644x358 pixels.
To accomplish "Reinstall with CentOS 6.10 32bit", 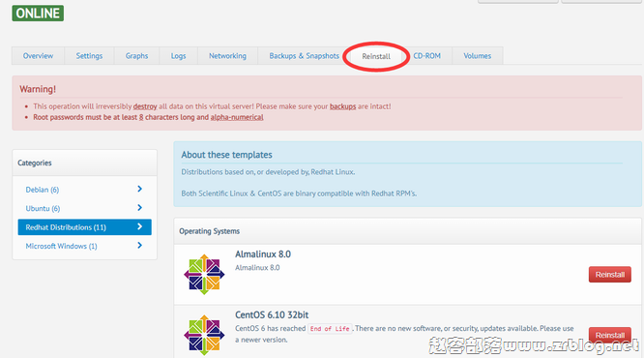I will (610, 335).
